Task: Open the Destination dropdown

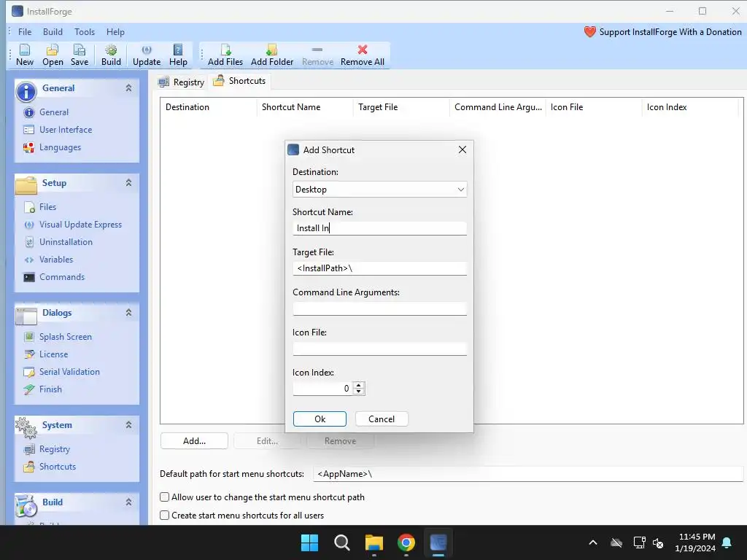Action: tap(379, 190)
